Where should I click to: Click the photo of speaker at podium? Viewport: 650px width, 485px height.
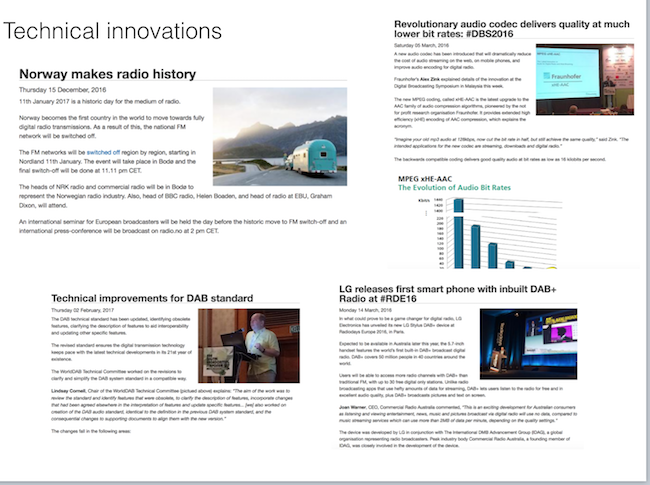[249, 346]
